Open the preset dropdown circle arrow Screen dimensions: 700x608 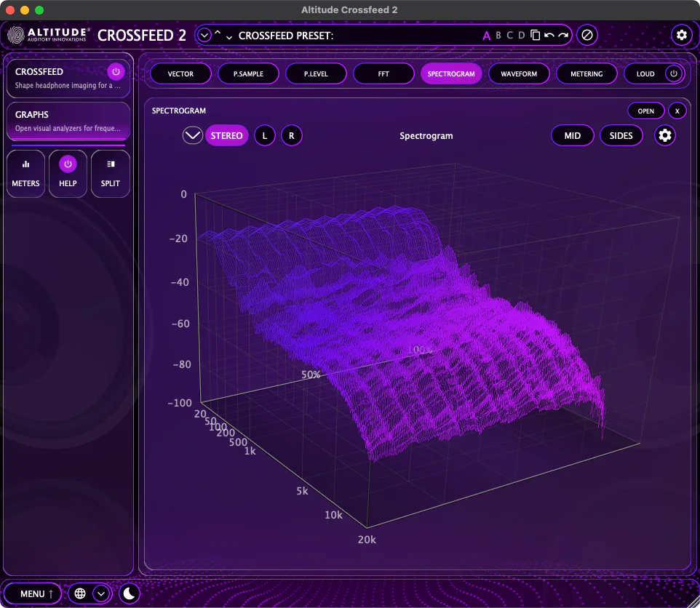tap(204, 35)
